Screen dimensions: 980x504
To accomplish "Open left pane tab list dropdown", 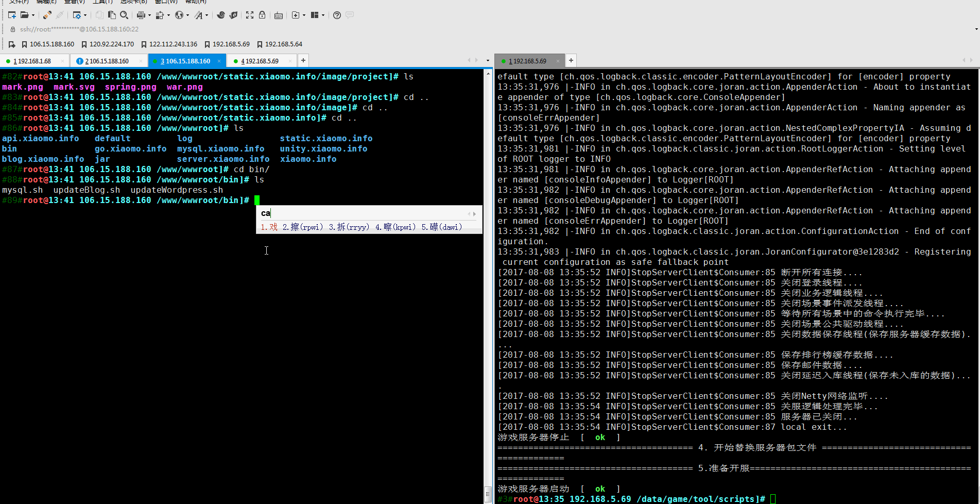I will click(488, 61).
